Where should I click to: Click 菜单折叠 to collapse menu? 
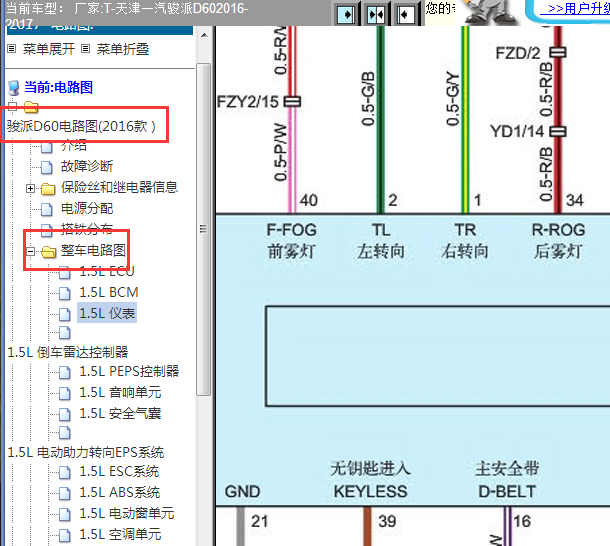[x=123, y=49]
